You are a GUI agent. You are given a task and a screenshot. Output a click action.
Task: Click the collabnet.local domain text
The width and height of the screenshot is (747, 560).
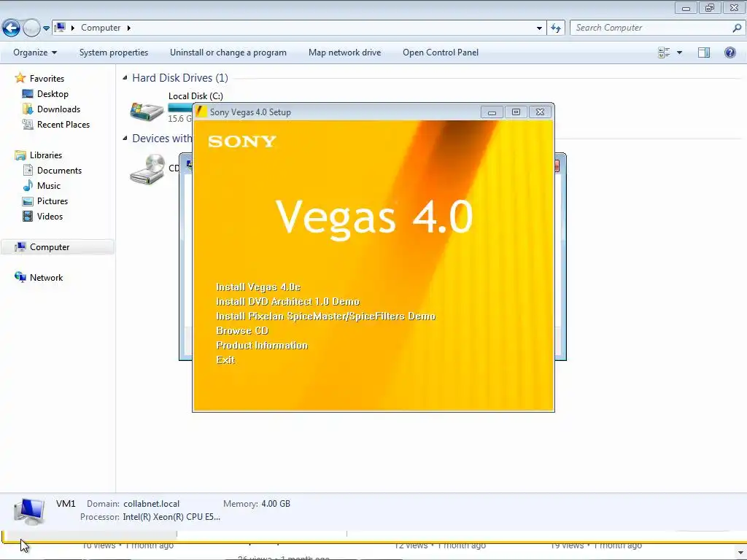[152, 504]
